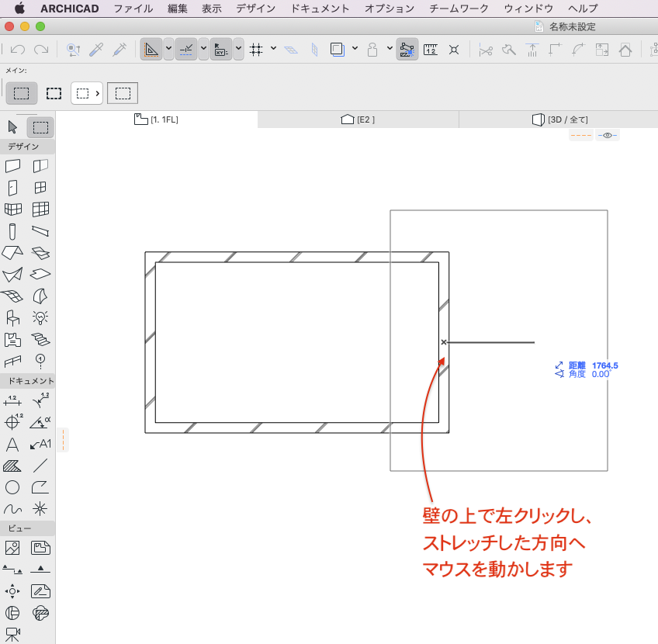This screenshot has height=644, width=658.
Task: Toggle the Trace reference button
Action: [337, 50]
